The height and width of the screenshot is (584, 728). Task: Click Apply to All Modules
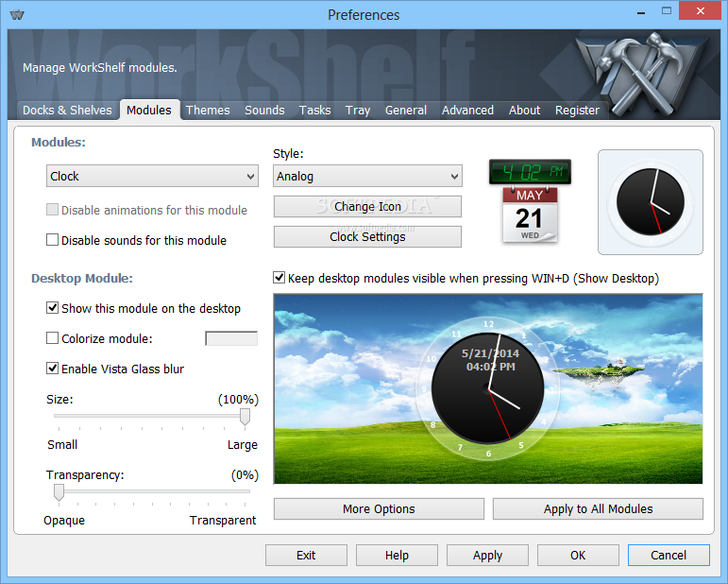point(598,508)
